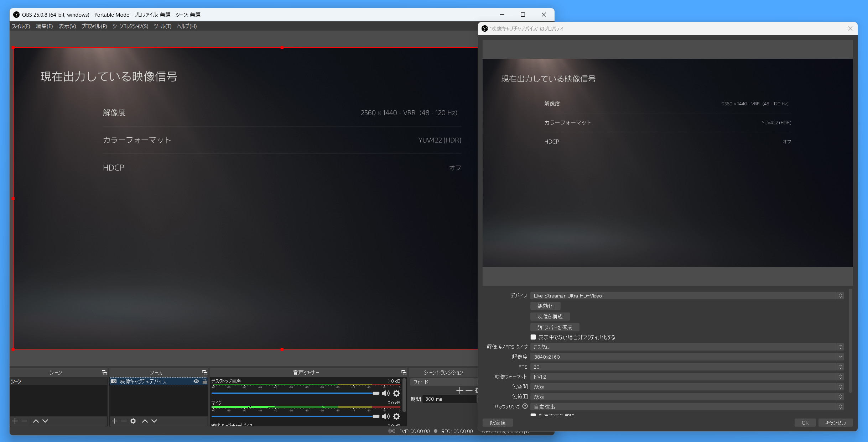
Task: Toggle visibility eye of 映像キャプチャデバイス
Action: coord(196,381)
